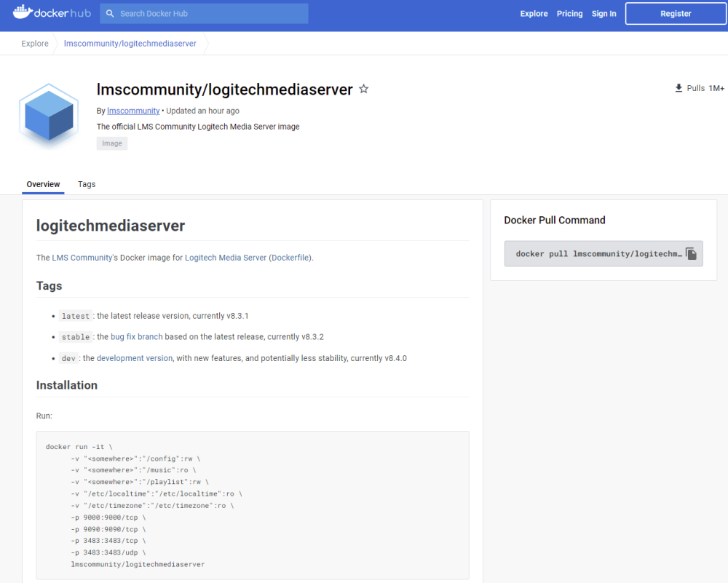Click the main lmscommunity/logitechmediaserver title
Screen dimensions: 728x583
tap(225, 89)
